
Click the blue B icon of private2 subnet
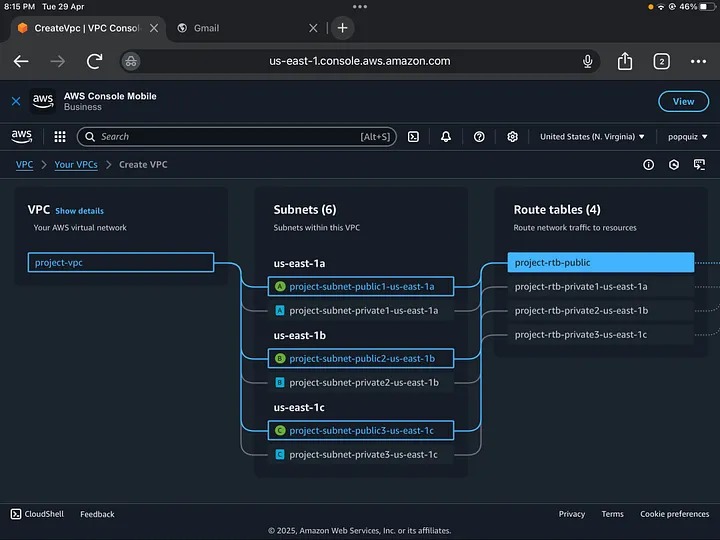click(x=280, y=382)
